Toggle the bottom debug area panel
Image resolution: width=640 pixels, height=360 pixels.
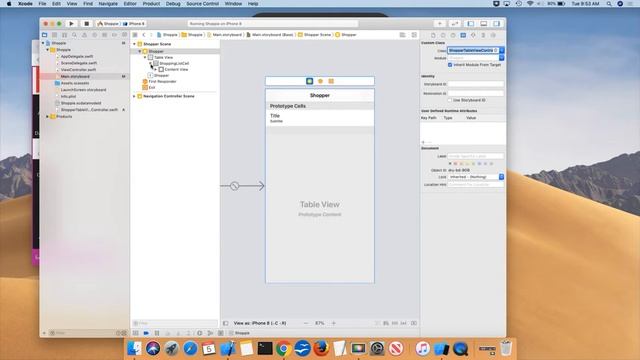coord(484,24)
